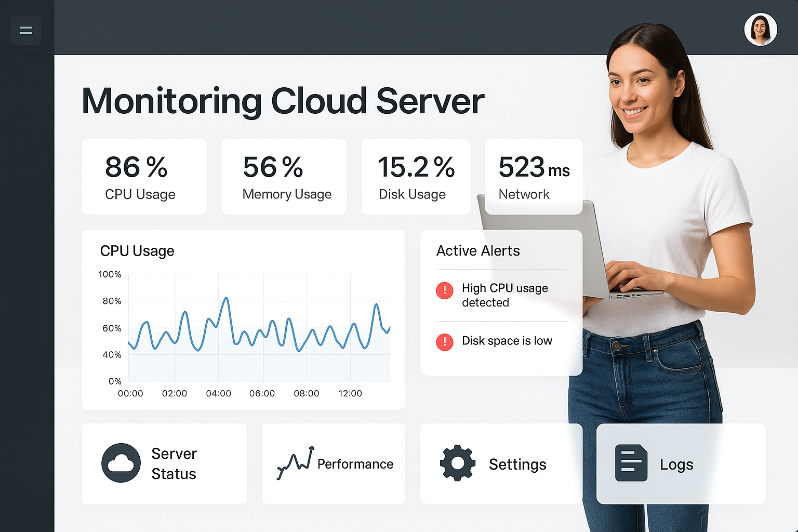Click the 04:00 peak on CPU chart
The image size is (798, 532).
226,299
